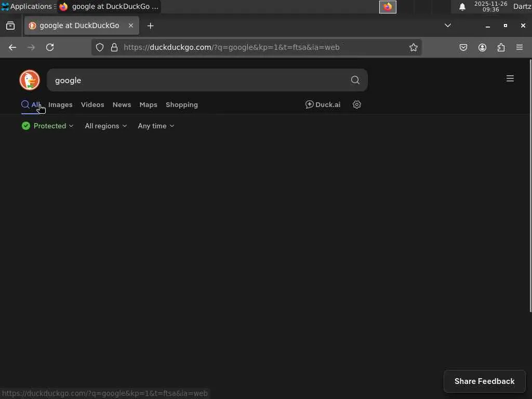The width and height of the screenshot is (532, 399).
Task: Open a new tab with plus button
Action: tap(150, 26)
